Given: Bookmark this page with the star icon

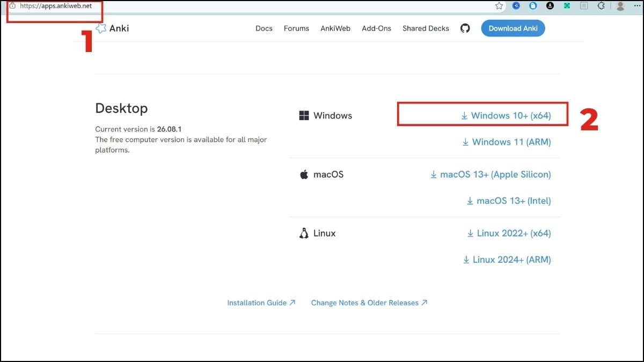Looking at the screenshot, I should (499, 6).
